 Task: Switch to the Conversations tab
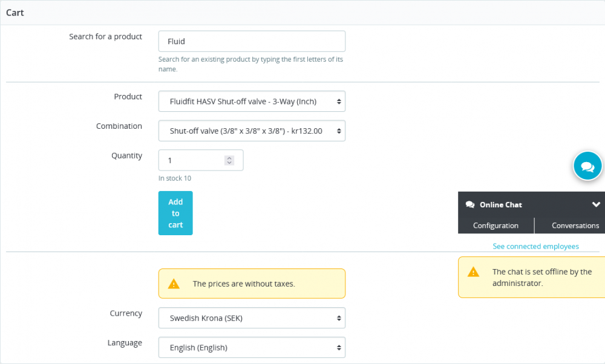574,225
